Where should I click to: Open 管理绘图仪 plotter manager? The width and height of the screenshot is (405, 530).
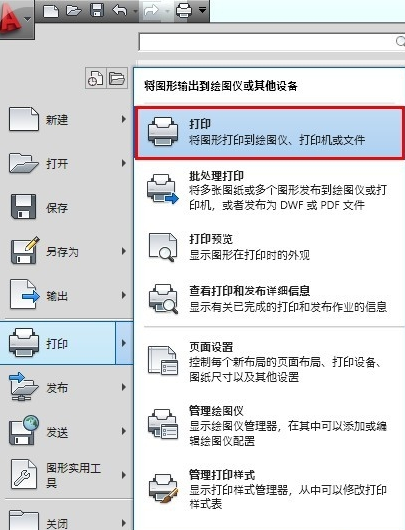coord(269,426)
